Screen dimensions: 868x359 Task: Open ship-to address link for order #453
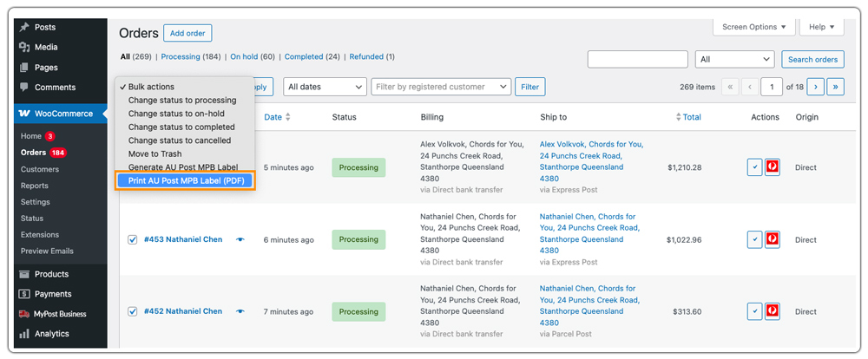[x=589, y=233]
